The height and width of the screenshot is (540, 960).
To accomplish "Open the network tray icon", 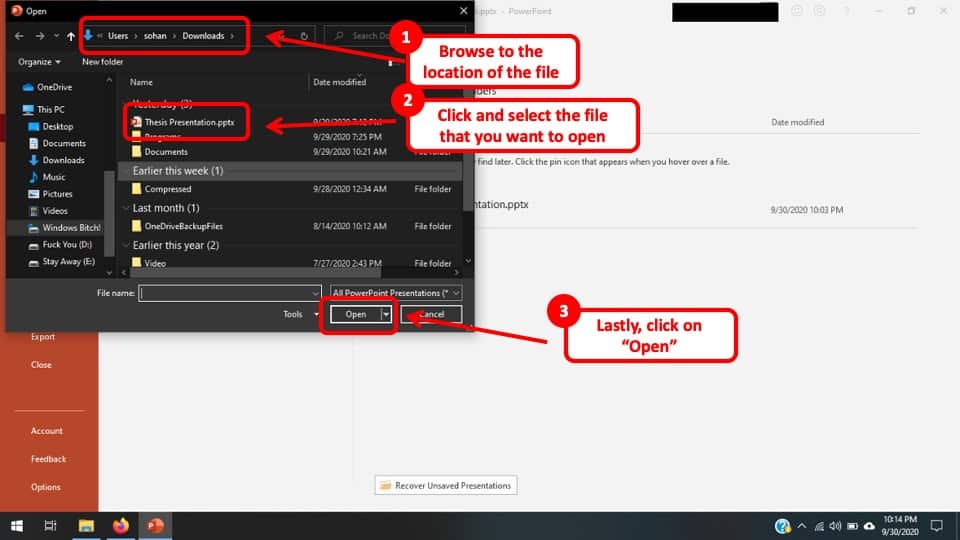I will [819, 526].
